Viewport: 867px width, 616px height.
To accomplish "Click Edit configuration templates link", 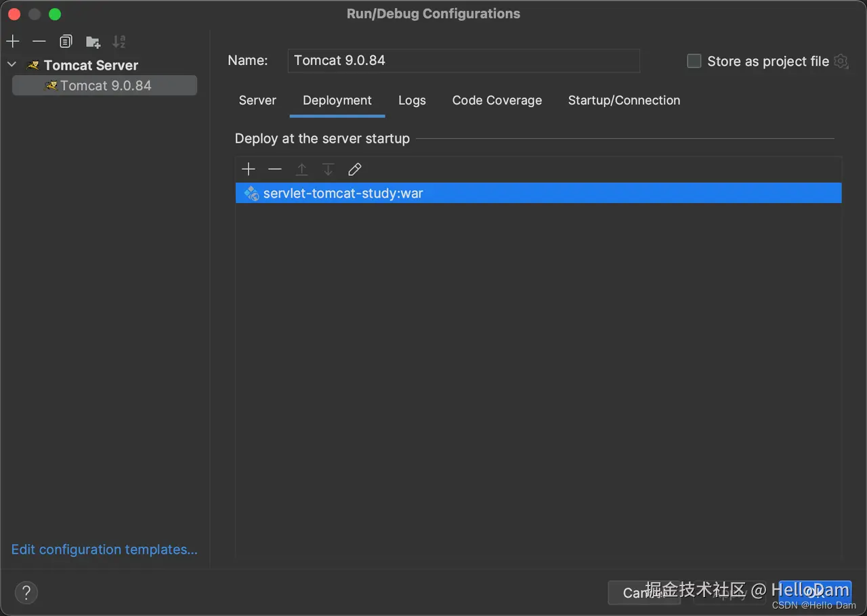I will pos(104,550).
